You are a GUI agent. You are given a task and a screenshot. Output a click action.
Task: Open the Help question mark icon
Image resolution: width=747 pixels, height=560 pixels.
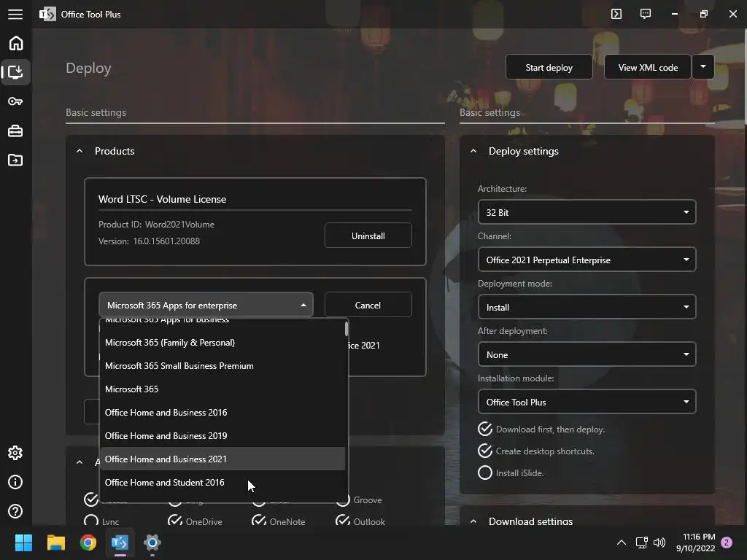click(15, 511)
